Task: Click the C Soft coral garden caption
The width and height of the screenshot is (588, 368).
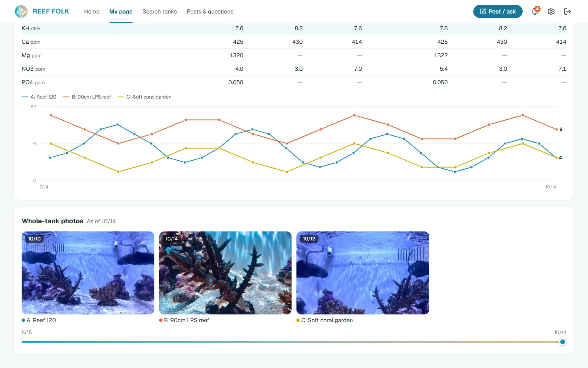Action: pos(325,320)
